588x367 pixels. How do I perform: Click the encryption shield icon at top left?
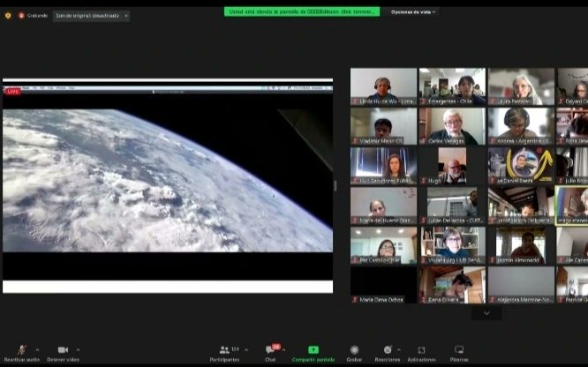click(8, 16)
